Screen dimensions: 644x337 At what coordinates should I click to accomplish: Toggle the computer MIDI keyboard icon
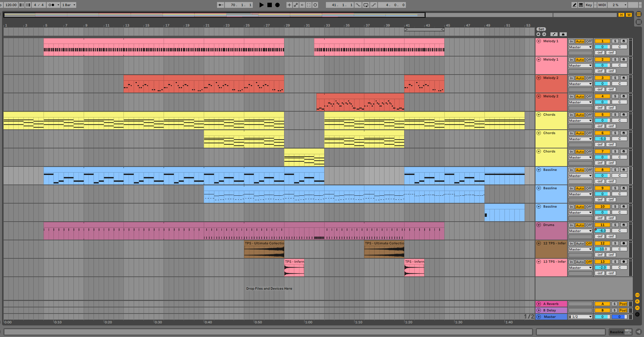[581, 5]
